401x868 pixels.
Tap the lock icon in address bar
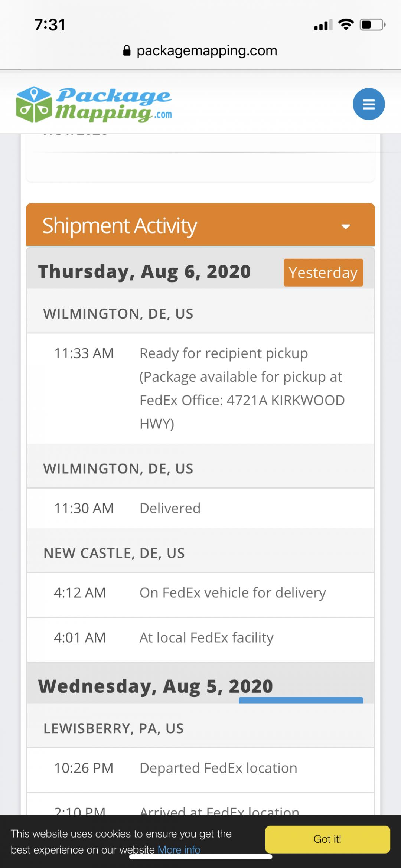(x=127, y=50)
